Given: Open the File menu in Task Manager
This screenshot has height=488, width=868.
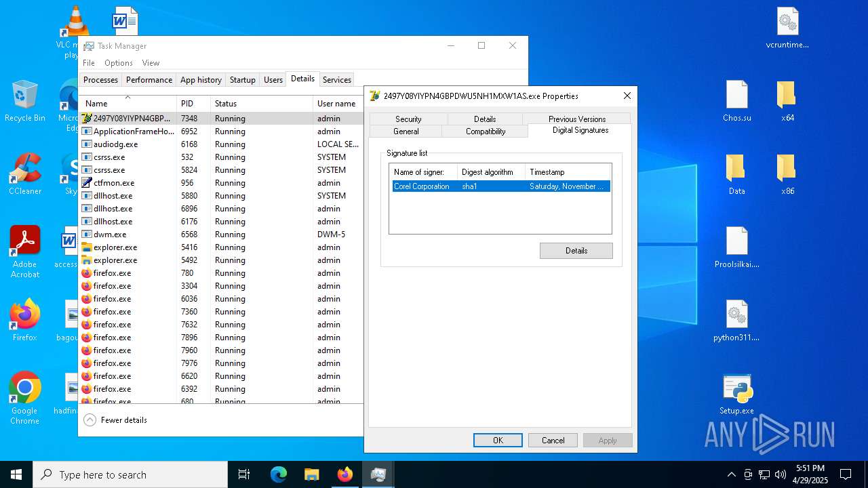Looking at the screenshot, I should tap(89, 63).
